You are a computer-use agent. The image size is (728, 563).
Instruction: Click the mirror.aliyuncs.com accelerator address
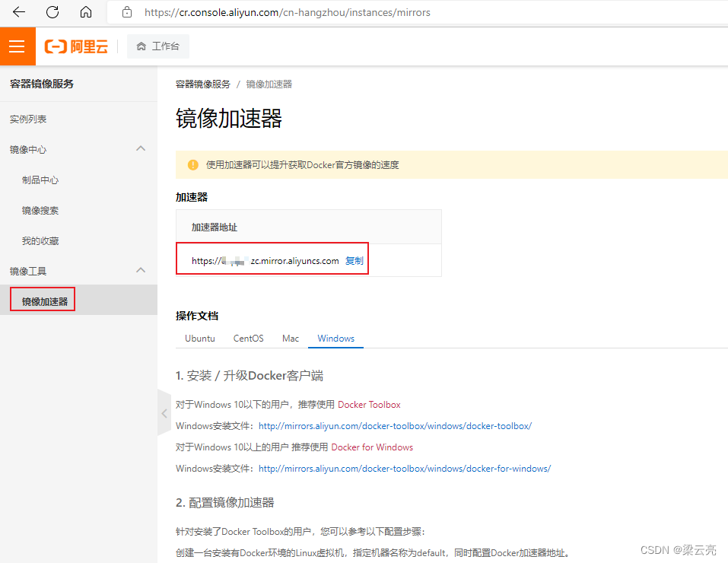tap(265, 261)
